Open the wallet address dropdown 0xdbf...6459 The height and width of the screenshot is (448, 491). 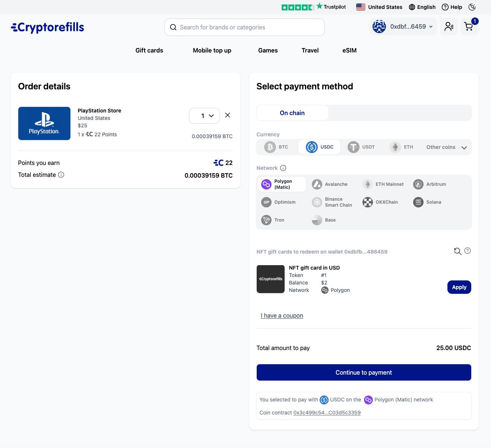pos(403,26)
